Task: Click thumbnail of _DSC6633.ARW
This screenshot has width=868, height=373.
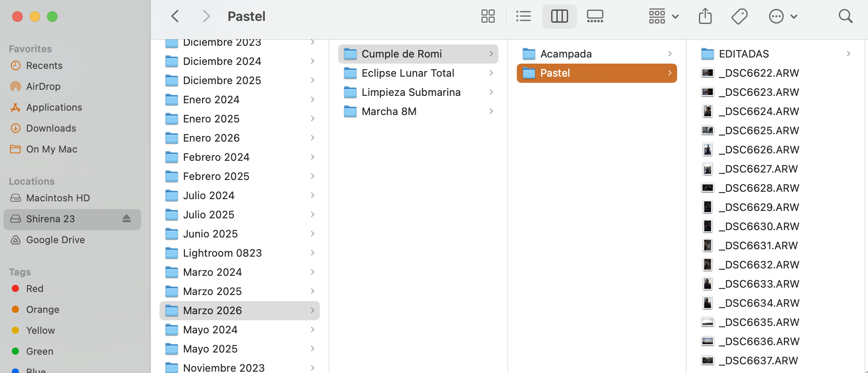Action: click(708, 284)
